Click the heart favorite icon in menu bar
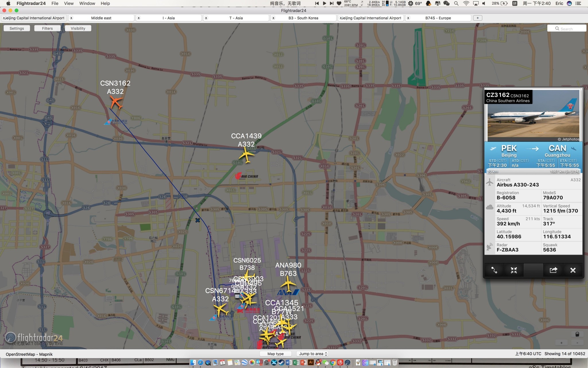 (x=339, y=3)
